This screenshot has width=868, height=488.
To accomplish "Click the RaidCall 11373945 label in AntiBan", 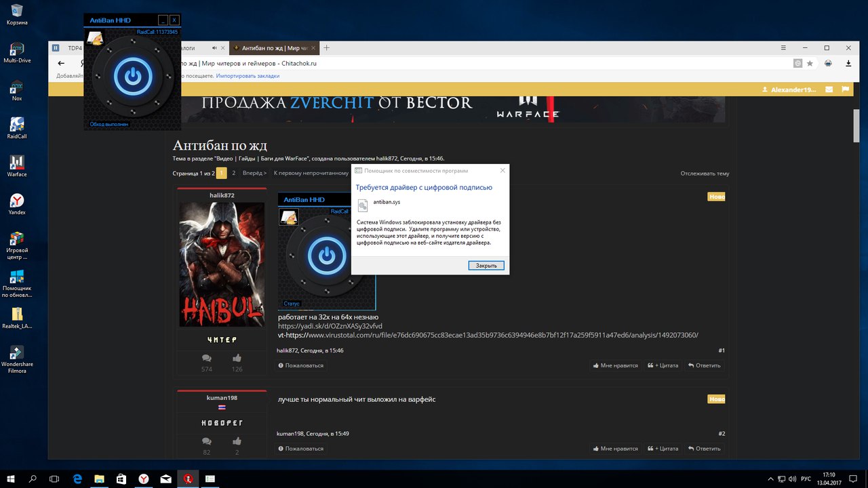I will 157,32.
